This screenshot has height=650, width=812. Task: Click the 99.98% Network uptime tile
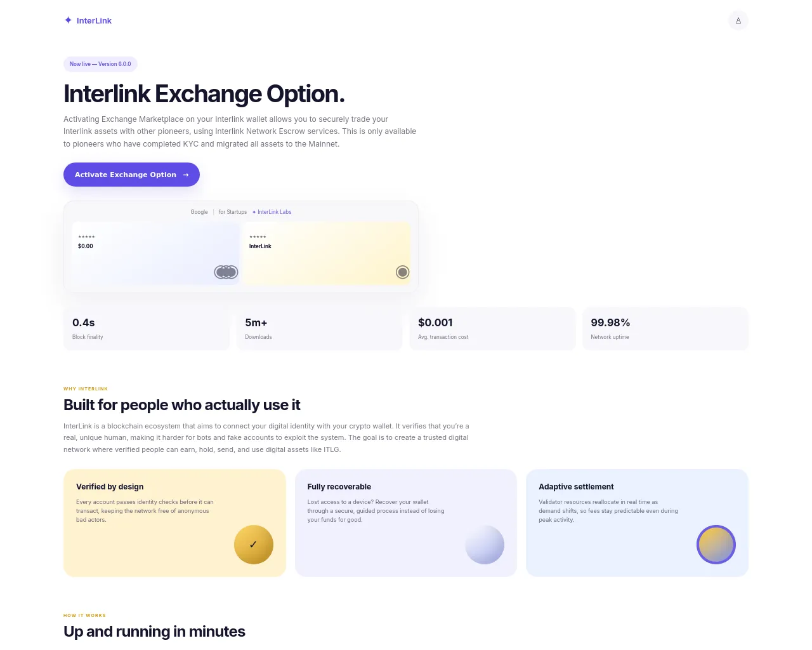[x=665, y=329]
